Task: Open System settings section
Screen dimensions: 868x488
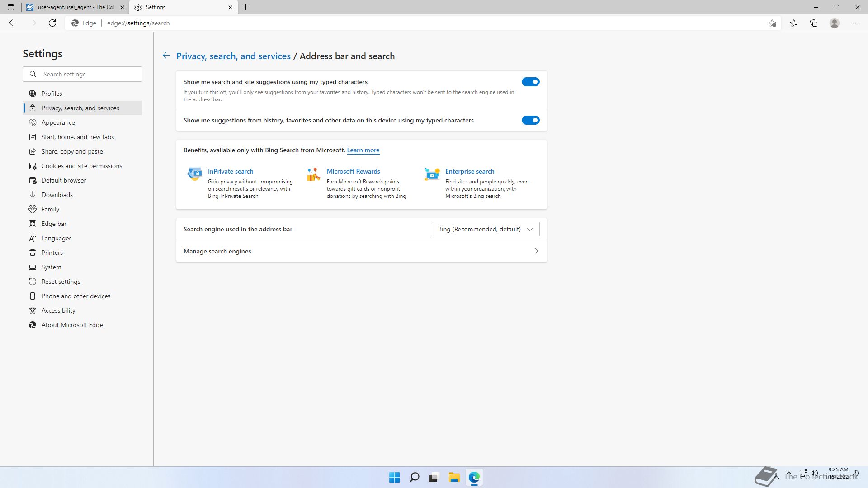Action: pyautogui.click(x=82, y=267)
